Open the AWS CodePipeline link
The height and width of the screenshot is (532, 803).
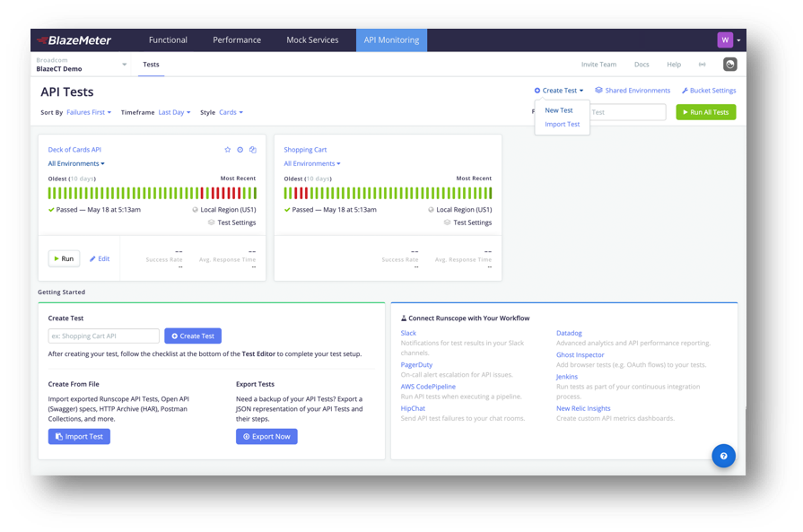point(428,387)
